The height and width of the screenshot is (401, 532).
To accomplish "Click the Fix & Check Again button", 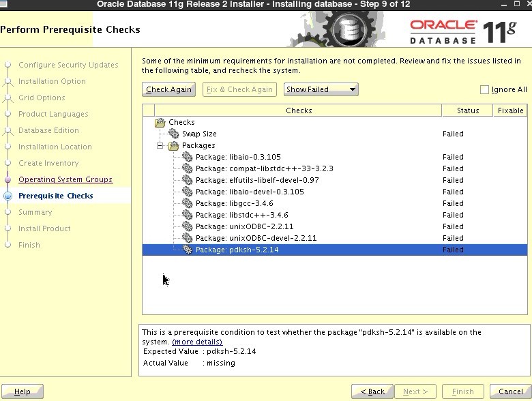I will [239, 89].
